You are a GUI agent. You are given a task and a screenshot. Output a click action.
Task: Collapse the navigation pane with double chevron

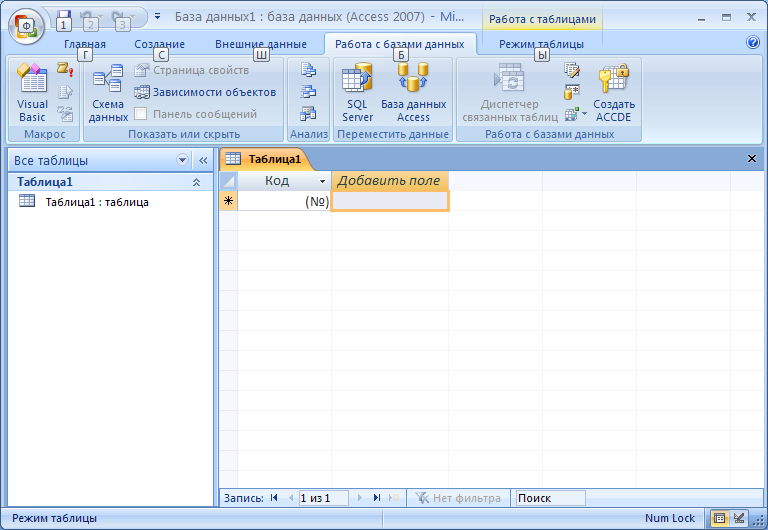coord(203,160)
